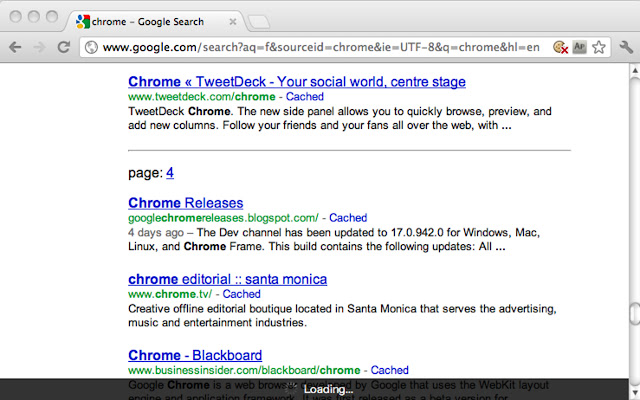Bookmark this page with the star
The height and width of the screenshot is (400, 640).
pos(599,46)
